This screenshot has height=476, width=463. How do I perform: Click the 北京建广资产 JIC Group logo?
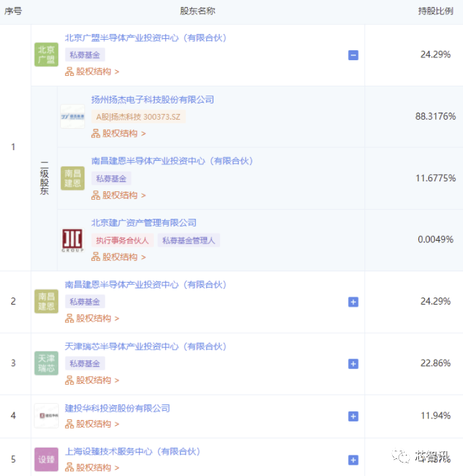coord(72,240)
